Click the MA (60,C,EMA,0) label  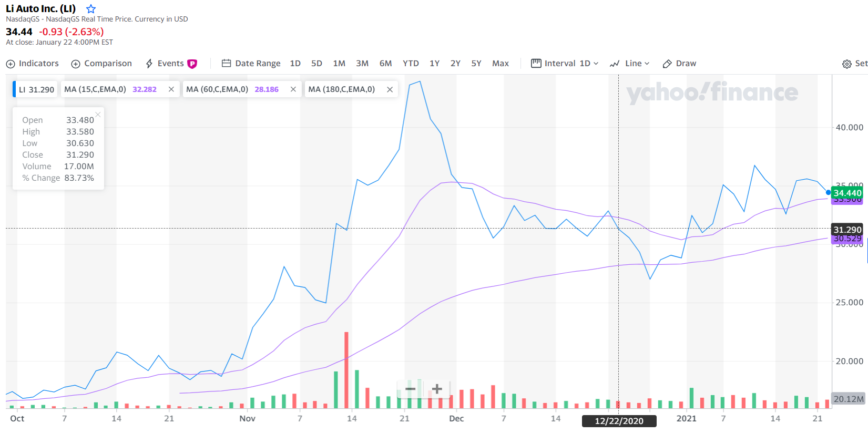[217, 89]
